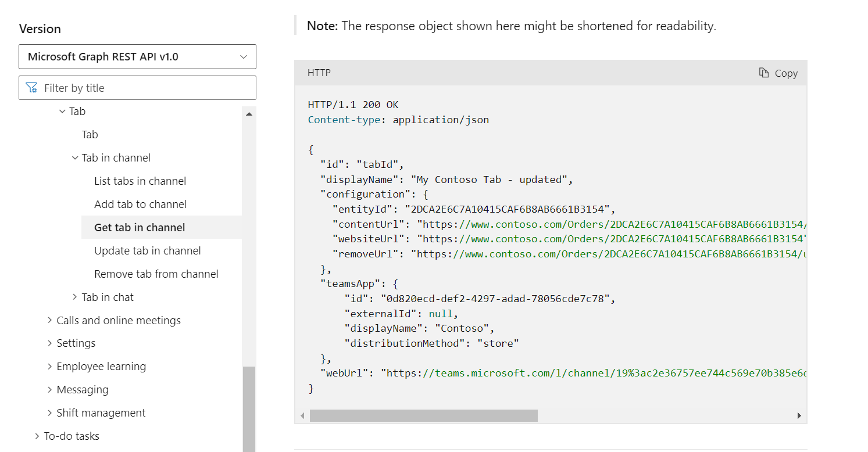This screenshot has width=868, height=452.
Task: Click the websiteUrl line in JSON
Action: 569,239
